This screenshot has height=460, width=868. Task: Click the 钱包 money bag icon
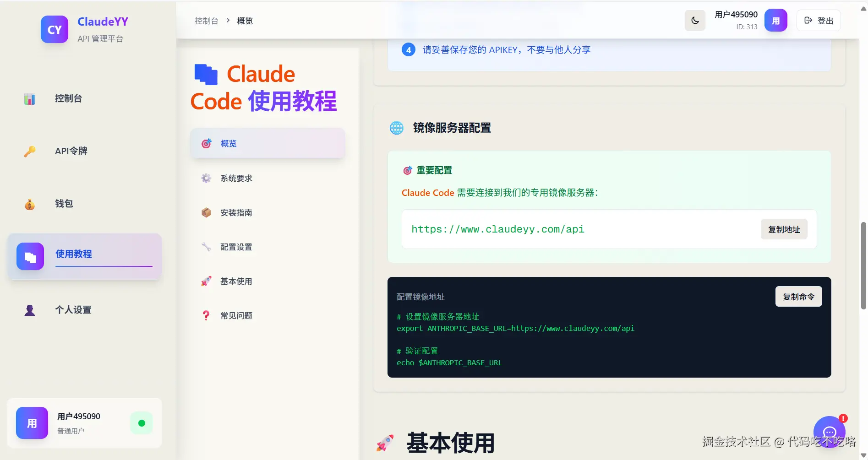pos(30,204)
